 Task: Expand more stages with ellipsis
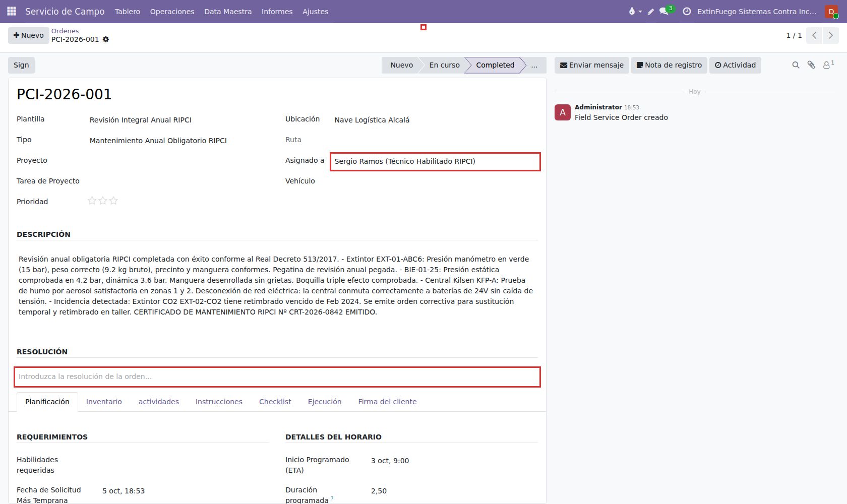coord(534,65)
